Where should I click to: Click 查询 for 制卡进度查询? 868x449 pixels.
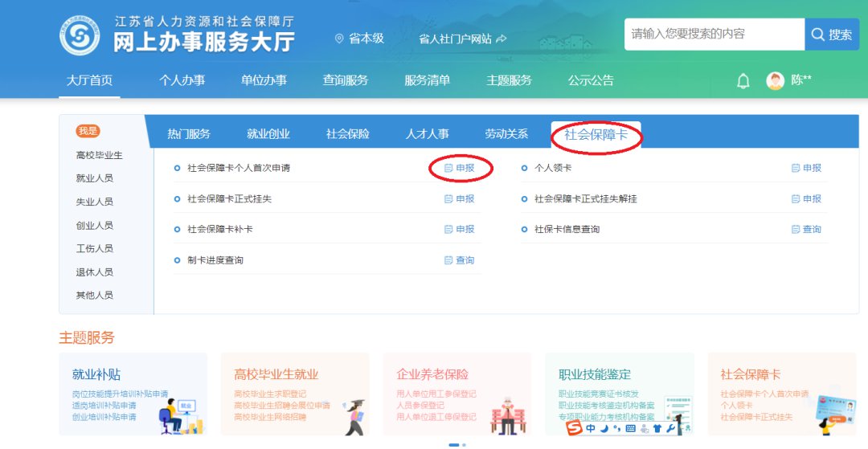[x=460, y=260]
